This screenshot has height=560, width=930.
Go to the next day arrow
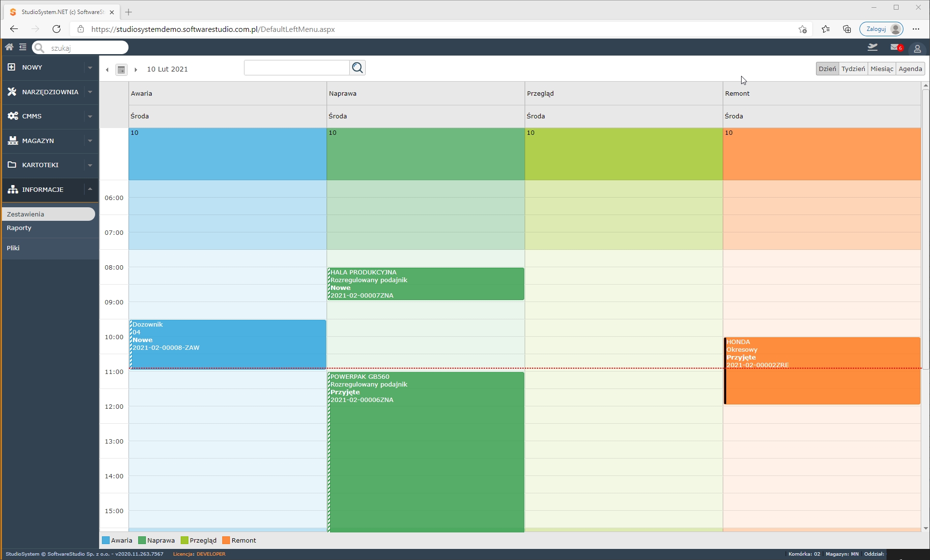coord(136,70)
